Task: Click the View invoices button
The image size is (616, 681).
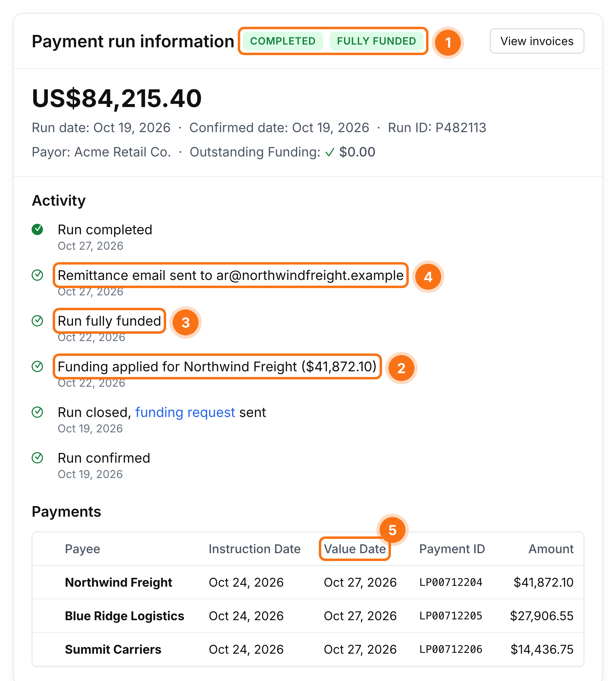Action: [x=537, y=41]
